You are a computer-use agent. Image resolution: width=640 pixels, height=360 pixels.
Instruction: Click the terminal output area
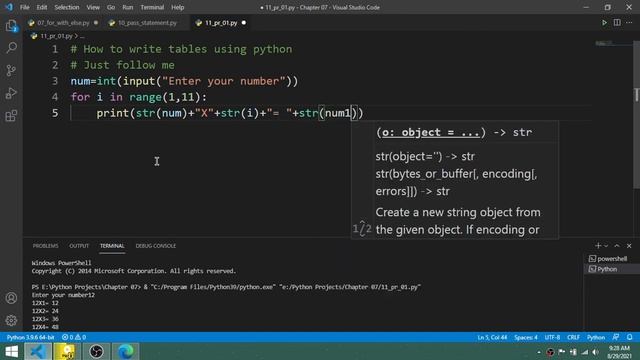click(x=302, y=294)
